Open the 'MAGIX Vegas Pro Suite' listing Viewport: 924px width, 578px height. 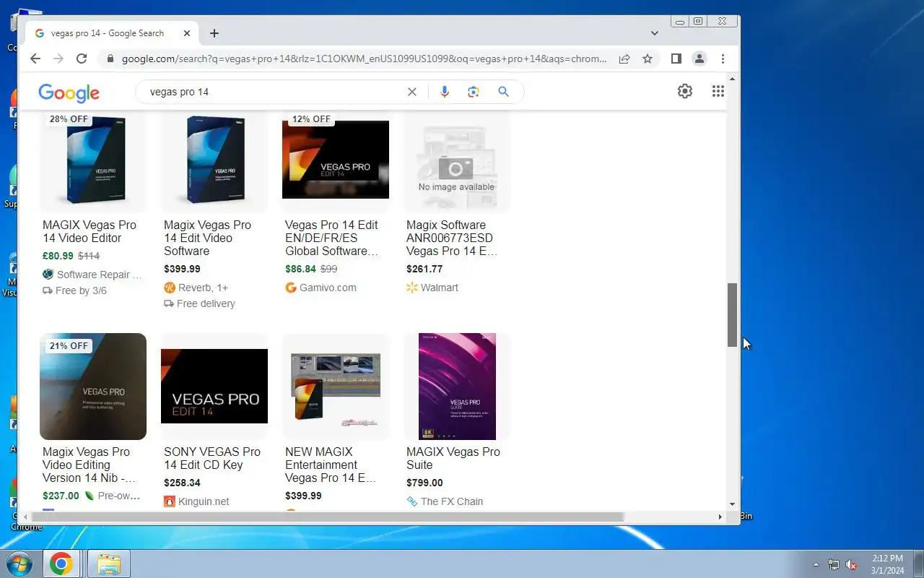pos(453,458)
